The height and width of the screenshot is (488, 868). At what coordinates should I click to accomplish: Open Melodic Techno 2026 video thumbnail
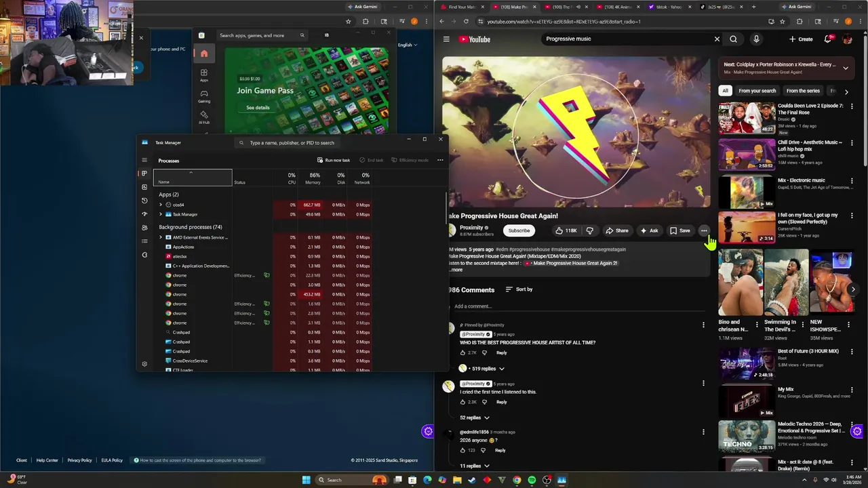point(747,436)
